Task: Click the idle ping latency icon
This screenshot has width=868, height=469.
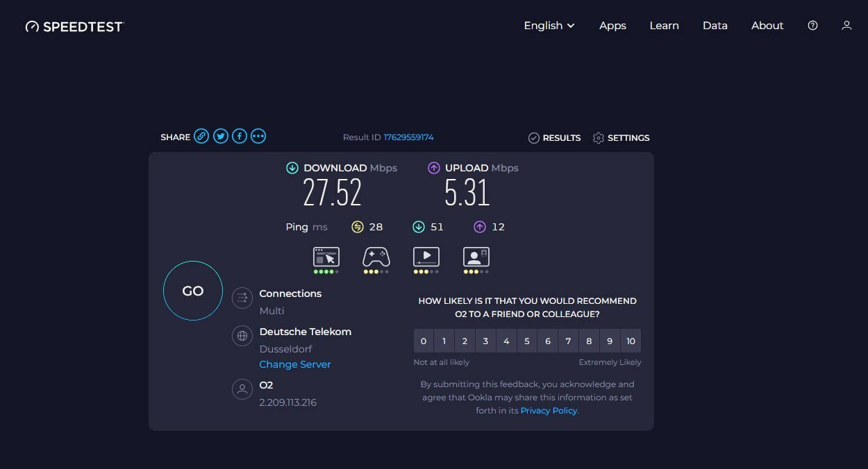Action: (357, 227)
